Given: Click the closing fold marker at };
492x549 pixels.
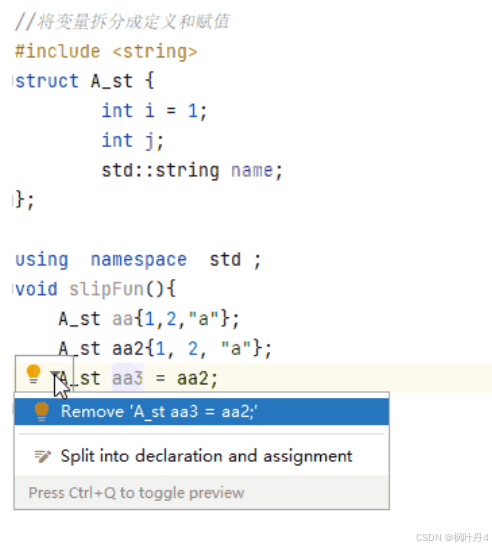Looking at the screenshot, I should (13, 200).
